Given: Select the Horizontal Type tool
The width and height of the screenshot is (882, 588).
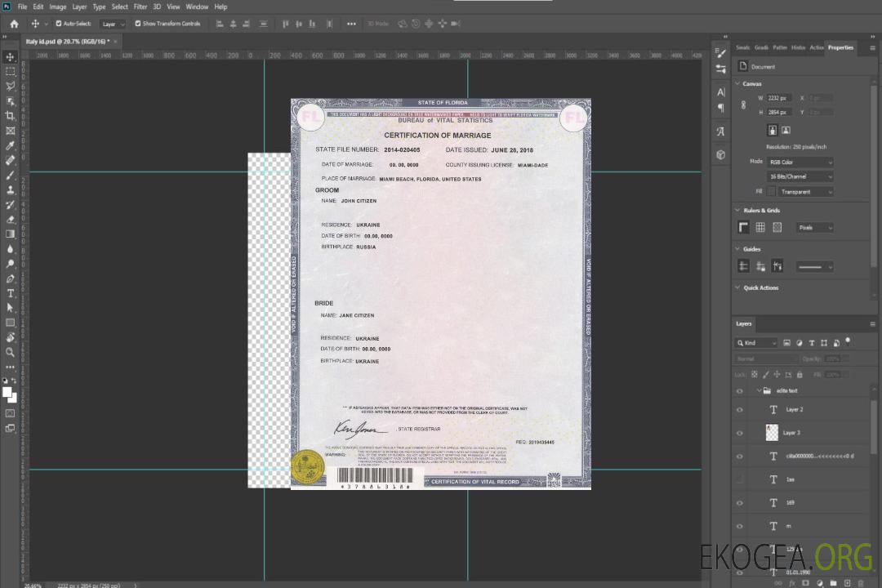Looking at the screenshot, I should point(10,293).
